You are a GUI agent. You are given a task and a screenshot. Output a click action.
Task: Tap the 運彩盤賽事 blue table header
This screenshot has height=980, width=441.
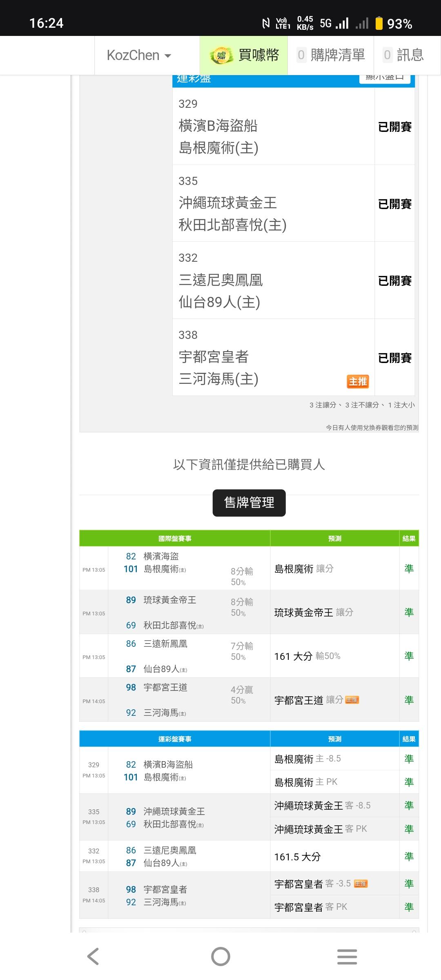pyautogui.click(x=175, y=739)
